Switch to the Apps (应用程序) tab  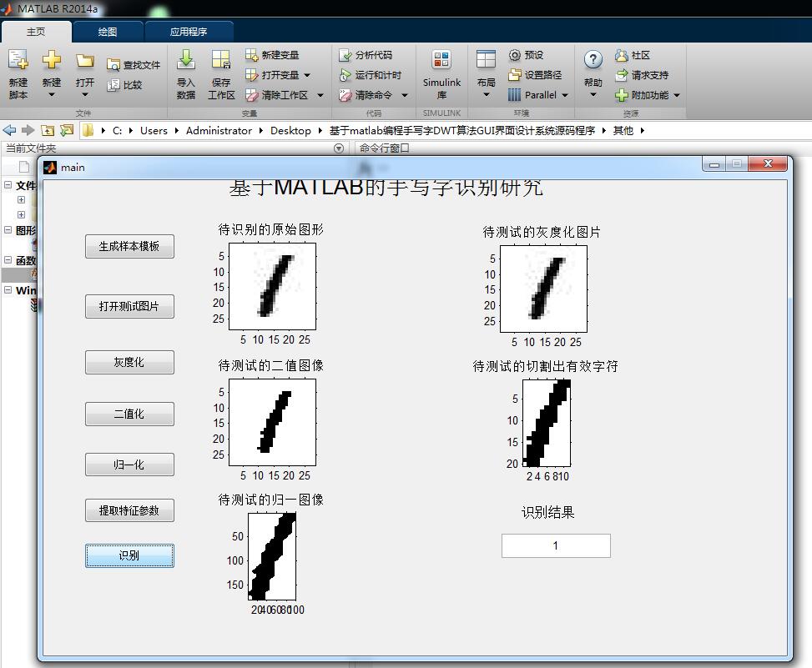click(189, 32)
